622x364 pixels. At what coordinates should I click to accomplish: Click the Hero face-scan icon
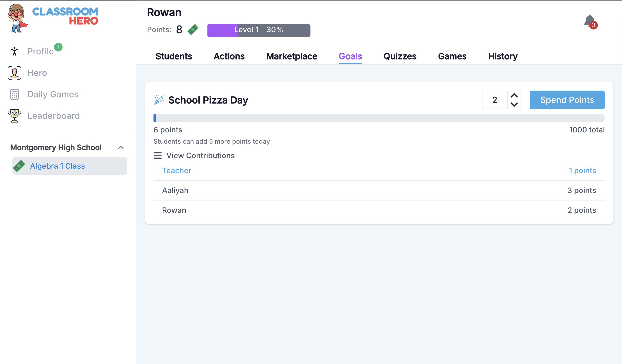coord(14,73)
